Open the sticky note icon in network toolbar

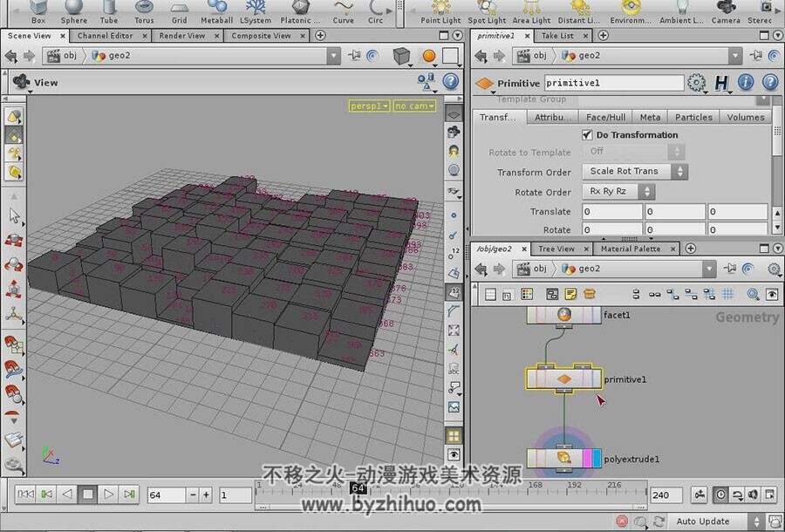pos(570,294)
